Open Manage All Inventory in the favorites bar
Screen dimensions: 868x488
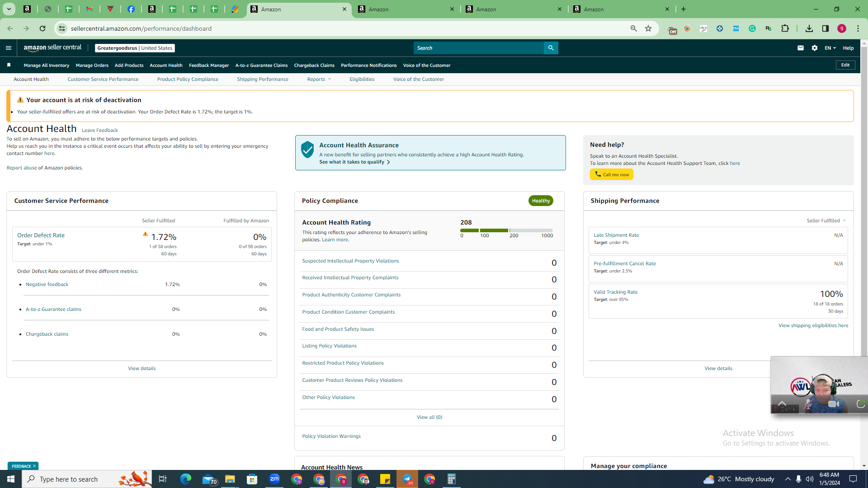click(x=47, y=66)
